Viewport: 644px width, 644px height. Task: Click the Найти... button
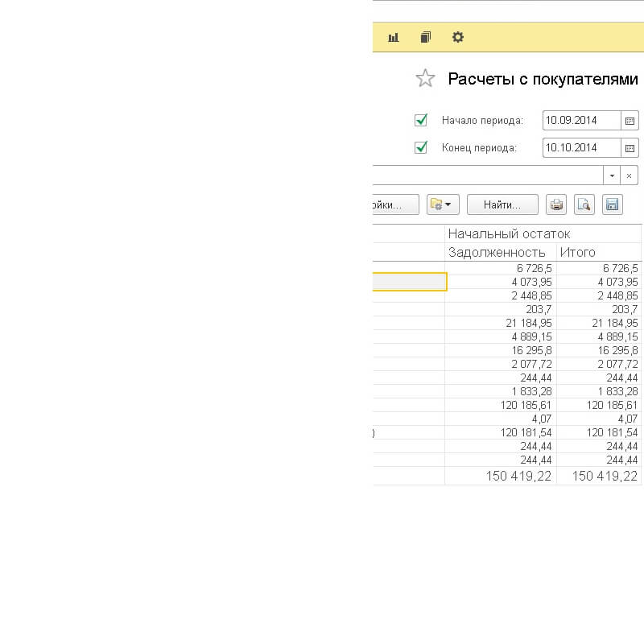502,204
